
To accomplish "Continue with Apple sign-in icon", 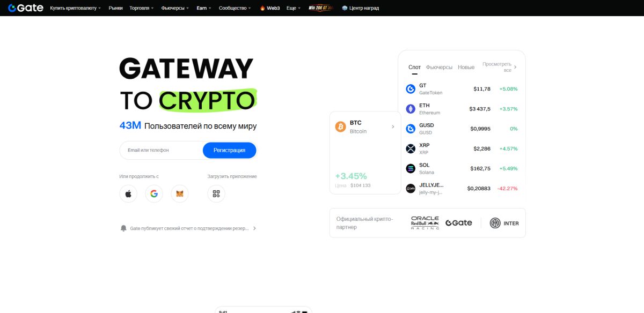I will [x=128, y=193].
